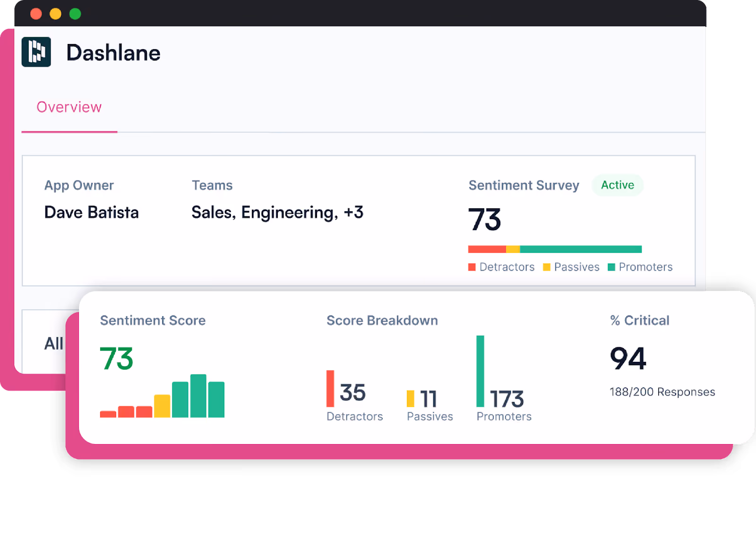The width and height of the screenshot is (756, 547).
Task: Click the Promoters legend entry under survey bar
Action: (x=640, y=267)
